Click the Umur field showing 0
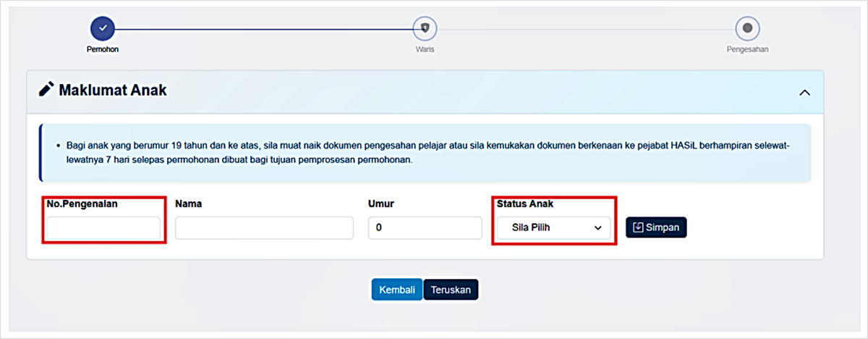Screen dimensions: 868x339 tap(425, 227)
